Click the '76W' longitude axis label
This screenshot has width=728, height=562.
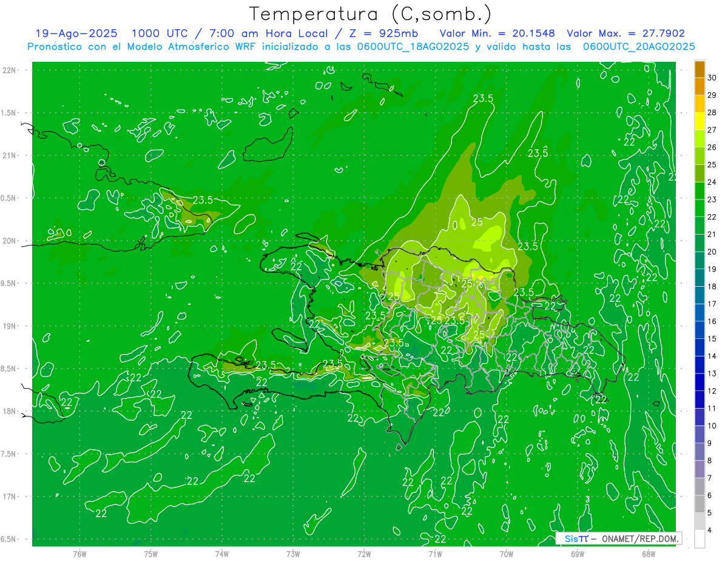coord(79,554)
